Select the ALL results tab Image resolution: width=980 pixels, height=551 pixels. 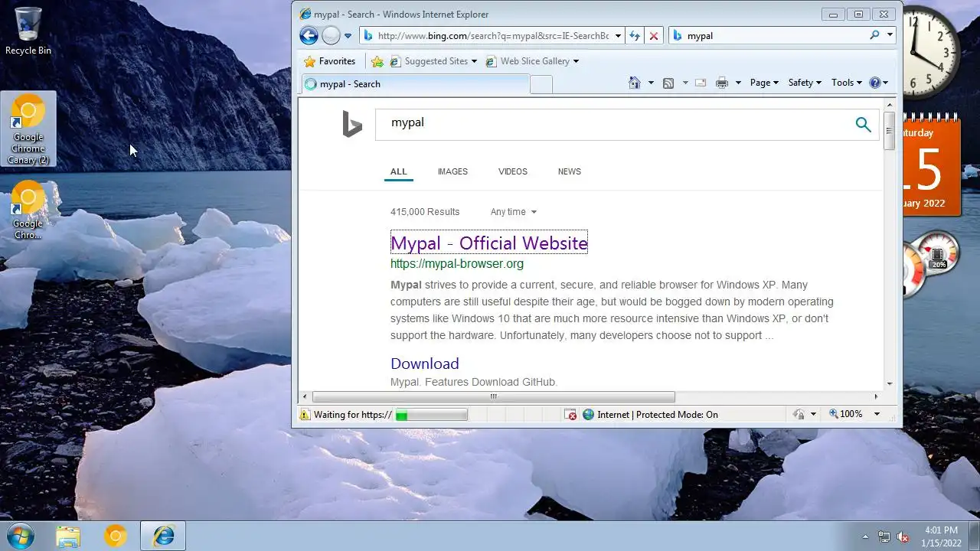click(x=399, y=171)
